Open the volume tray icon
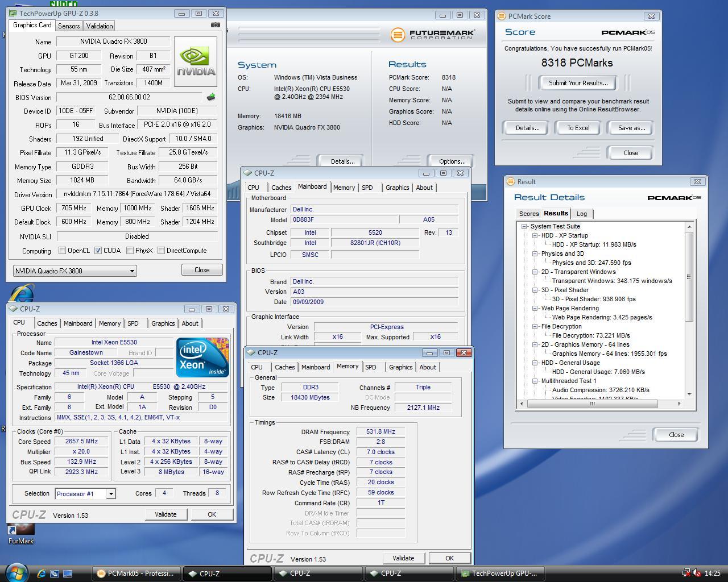This screenshot has height=582, width=728. point(697,573)
